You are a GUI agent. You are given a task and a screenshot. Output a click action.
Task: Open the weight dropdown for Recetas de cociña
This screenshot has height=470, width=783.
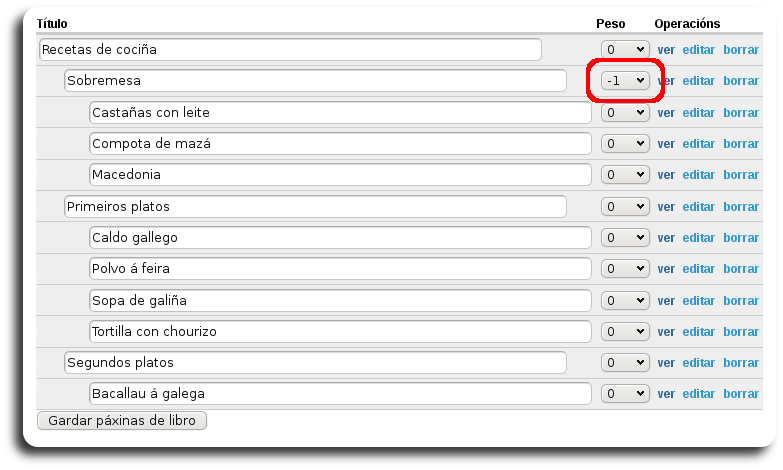point(625,49)
